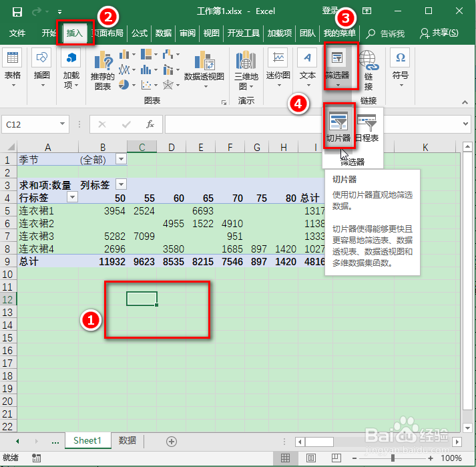Screen dimensions: 476x467
Task: Click the Redo arrow icon
Action: point(37,11)
